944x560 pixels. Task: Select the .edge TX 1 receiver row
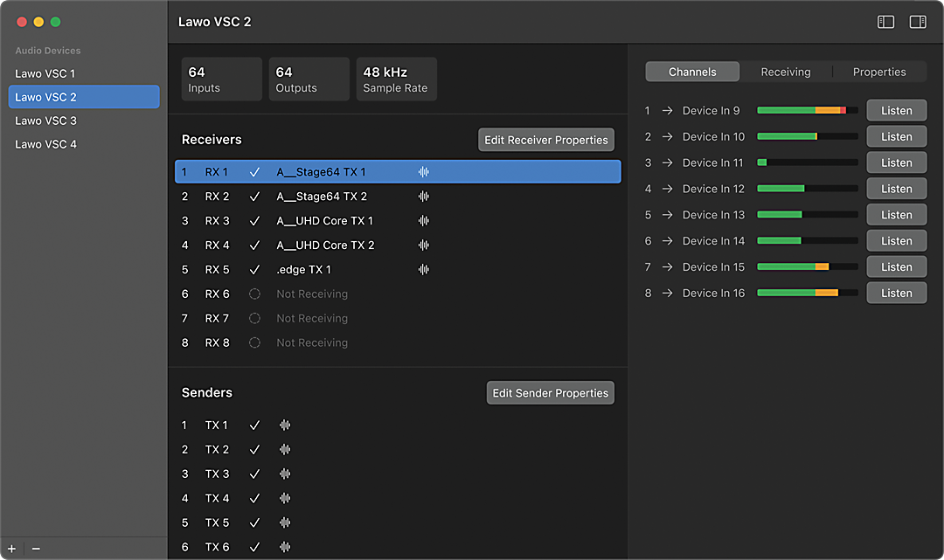click(398, 269)
